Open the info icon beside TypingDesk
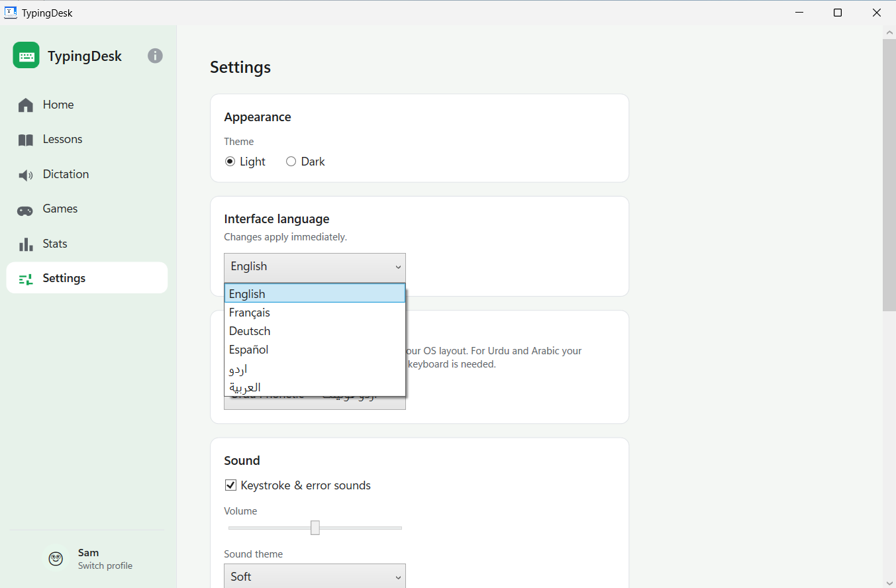Screen dimensions: 896x588 (x=155, y=56)
